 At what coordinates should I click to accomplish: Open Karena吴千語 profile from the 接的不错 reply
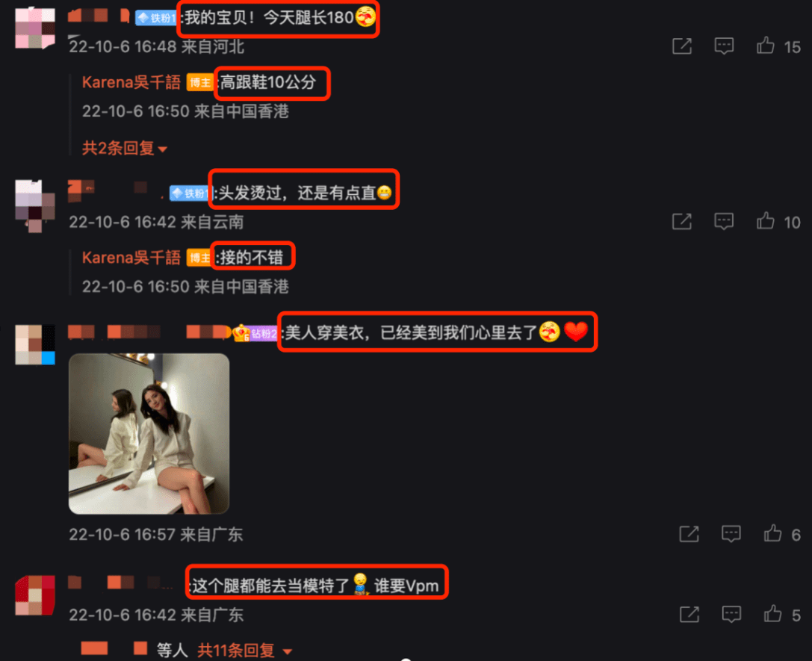131,257
